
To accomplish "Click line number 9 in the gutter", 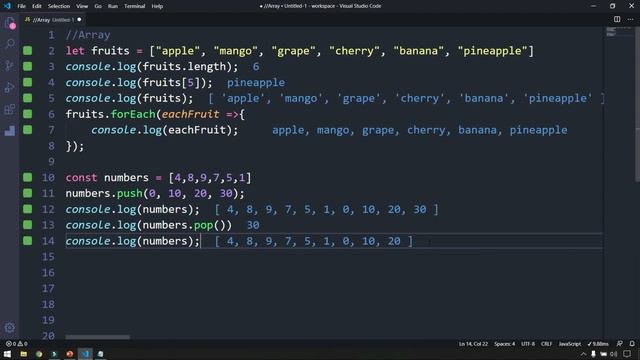I will 51,162.
